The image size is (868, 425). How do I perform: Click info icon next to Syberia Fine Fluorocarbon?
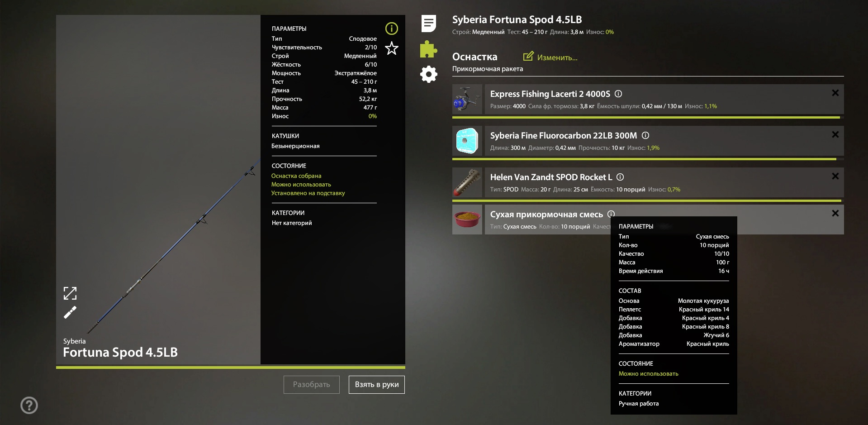tap(645, 135)
